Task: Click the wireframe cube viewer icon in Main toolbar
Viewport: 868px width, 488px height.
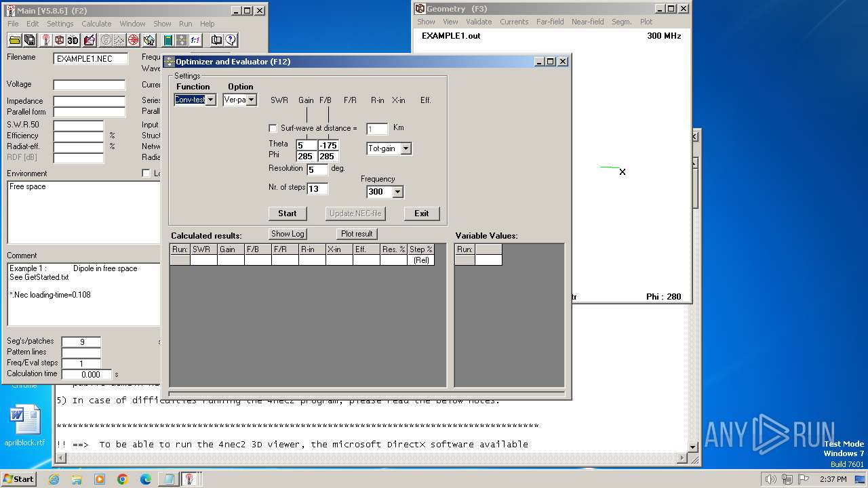Action: 59,40
